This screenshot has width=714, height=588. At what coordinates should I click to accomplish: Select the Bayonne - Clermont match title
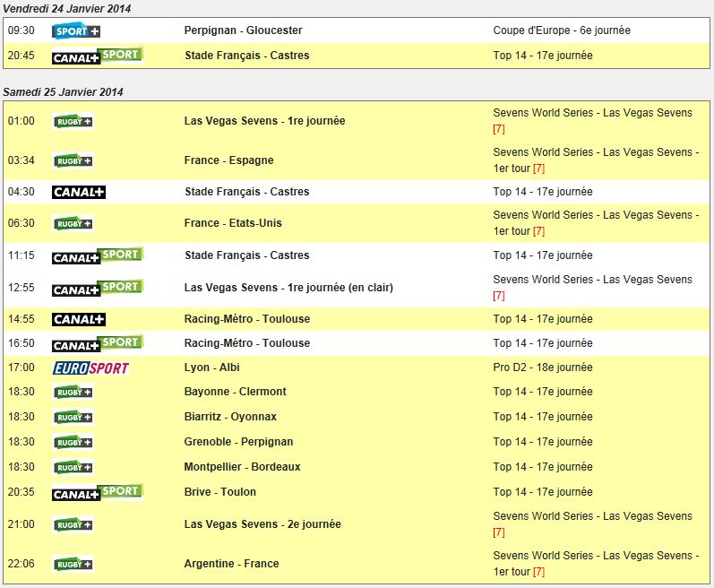[235, 392]
